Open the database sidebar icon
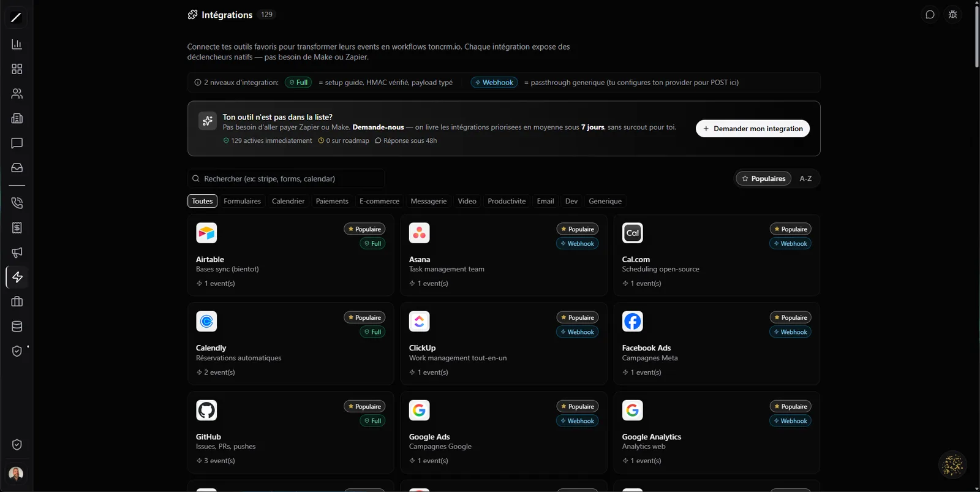The width and height of the screenshot is (980, 492). pos(17,327)
